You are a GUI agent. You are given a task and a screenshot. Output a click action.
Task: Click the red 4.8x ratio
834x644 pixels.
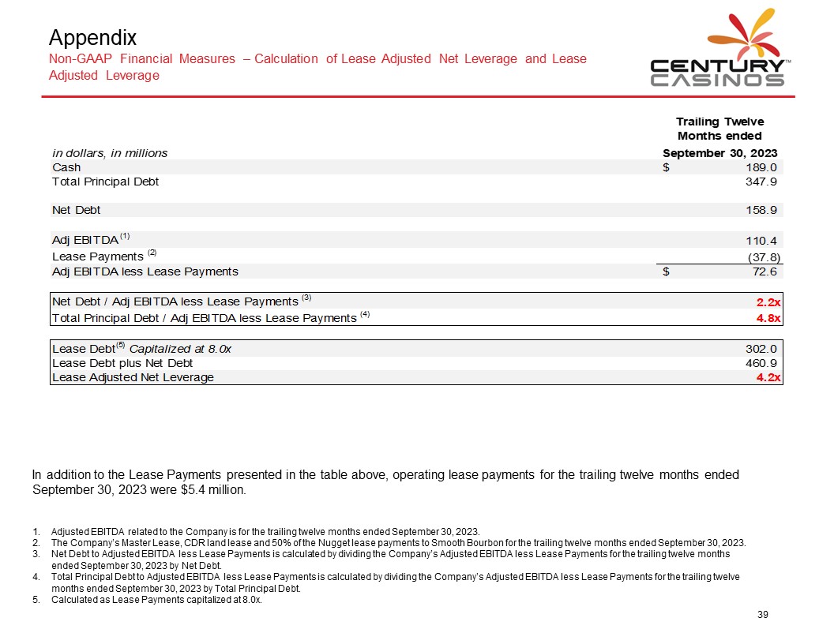pyautogui.click(x=768, y=318)
